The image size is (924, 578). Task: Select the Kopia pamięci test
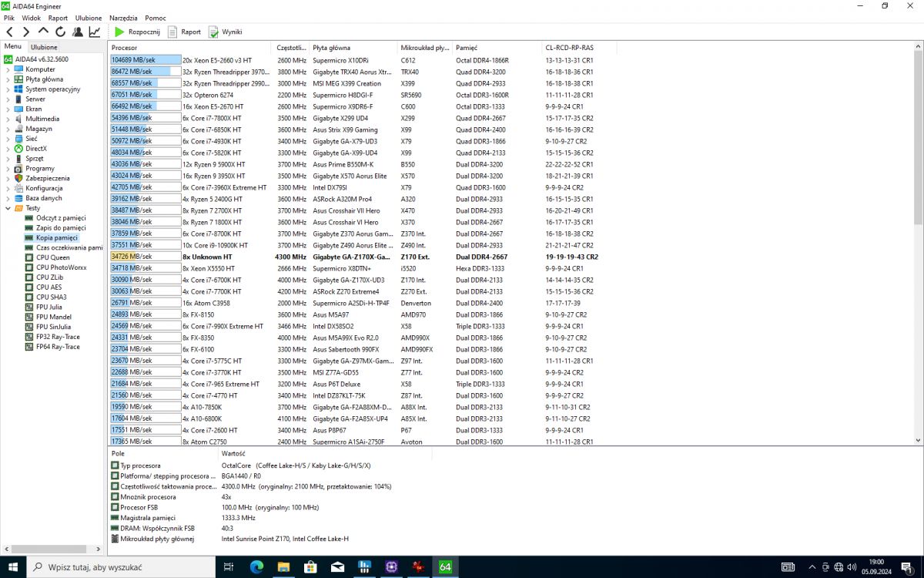(x=52, y=238)
